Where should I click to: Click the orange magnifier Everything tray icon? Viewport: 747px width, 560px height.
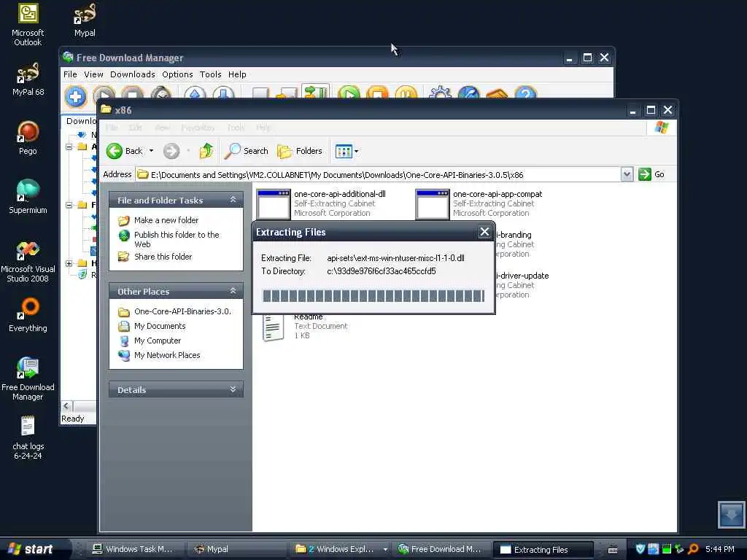[693, 549]
